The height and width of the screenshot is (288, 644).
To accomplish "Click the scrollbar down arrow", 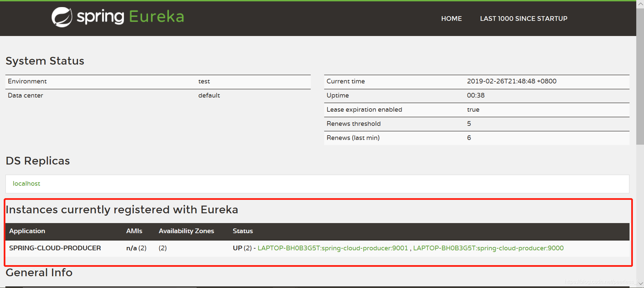I will tap(640, 284).
